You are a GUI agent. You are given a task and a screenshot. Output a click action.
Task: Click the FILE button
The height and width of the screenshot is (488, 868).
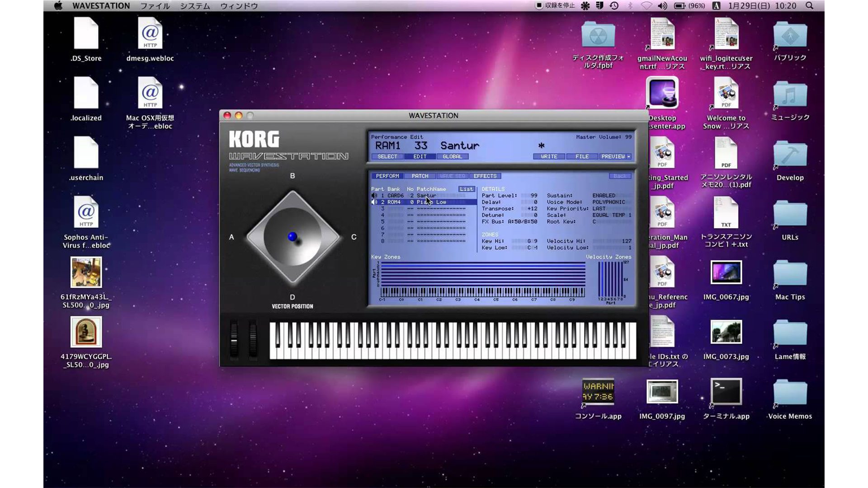[x=582, y=156]
